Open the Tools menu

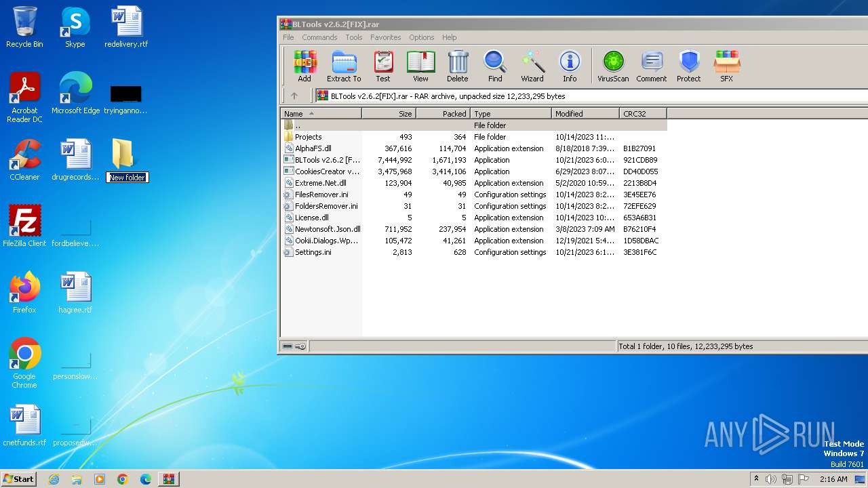[354, 37]
